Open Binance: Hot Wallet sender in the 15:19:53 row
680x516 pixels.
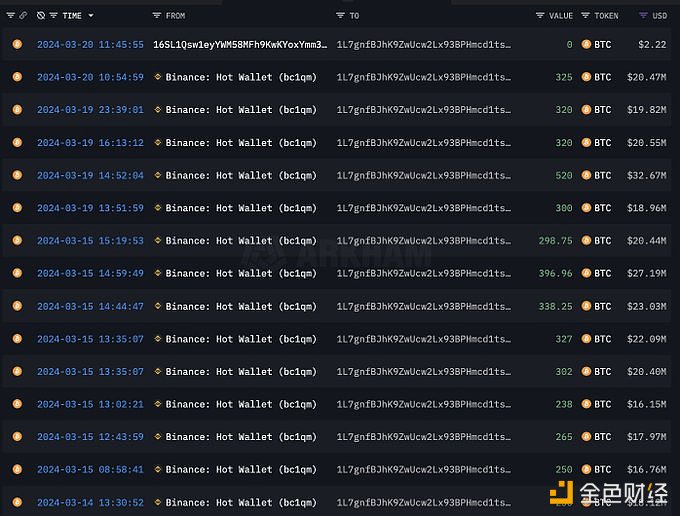pyautogui.click(x=241, y=241)
